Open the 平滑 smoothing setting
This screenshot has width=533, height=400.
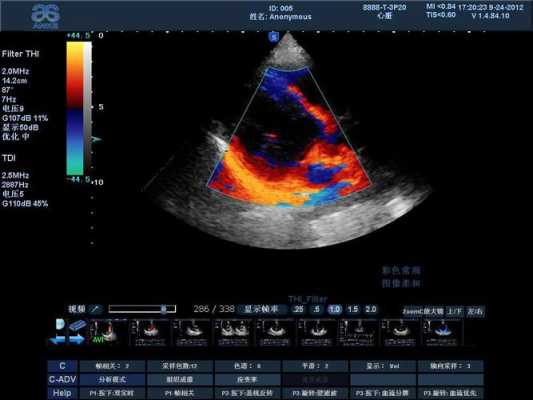[315, 366]
